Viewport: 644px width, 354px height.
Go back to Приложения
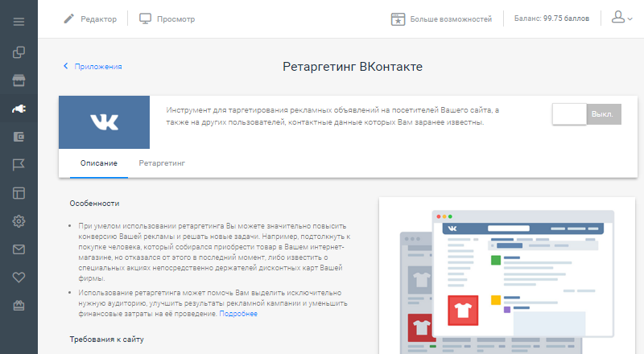tap(98, 67)
